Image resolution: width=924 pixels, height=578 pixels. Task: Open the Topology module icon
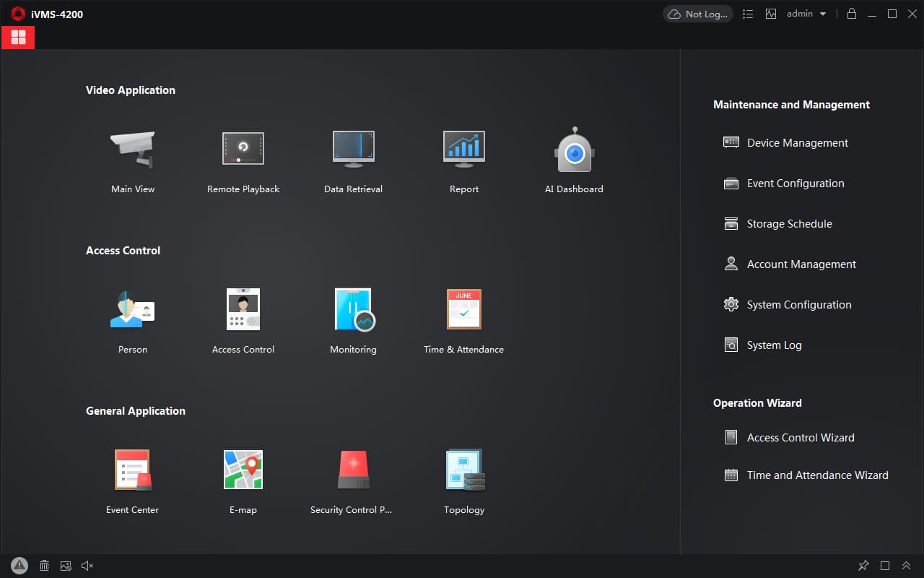(464, 470)
